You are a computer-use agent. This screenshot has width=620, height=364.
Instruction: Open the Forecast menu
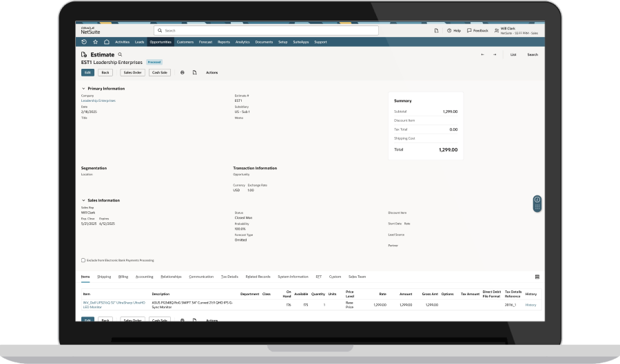[x=205, y=42]
